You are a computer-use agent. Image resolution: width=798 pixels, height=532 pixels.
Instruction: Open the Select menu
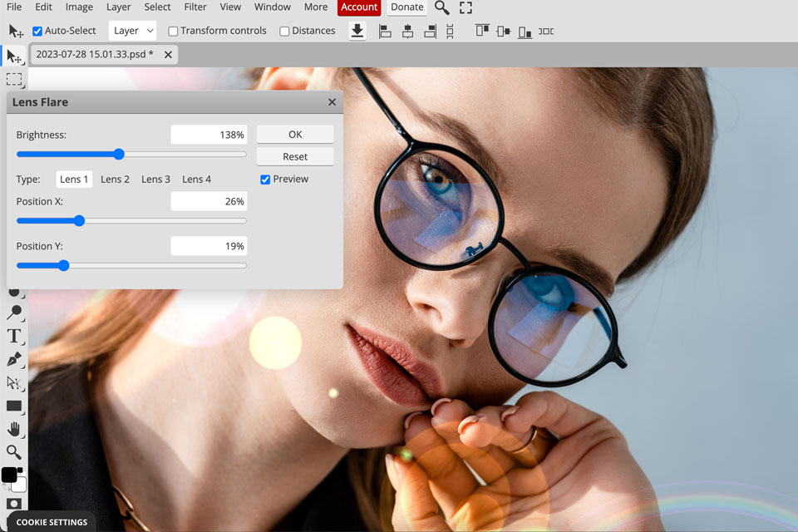pyautogui.click(x=157, y=7)
